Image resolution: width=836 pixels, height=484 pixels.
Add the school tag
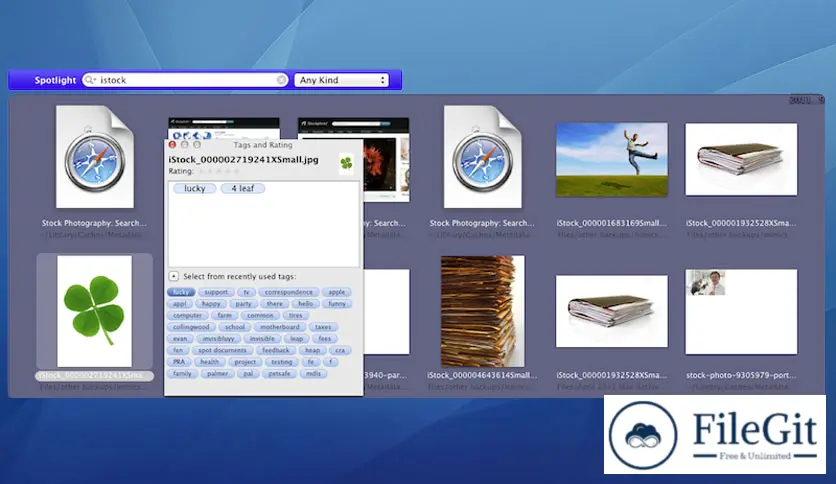235,327
